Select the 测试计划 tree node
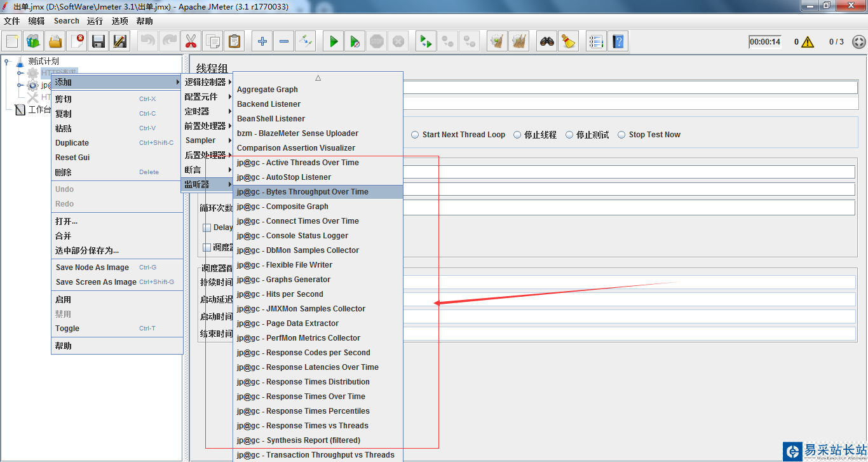This screenshot has width=868, height=462. pyautogui.click(x=43, y=62)
